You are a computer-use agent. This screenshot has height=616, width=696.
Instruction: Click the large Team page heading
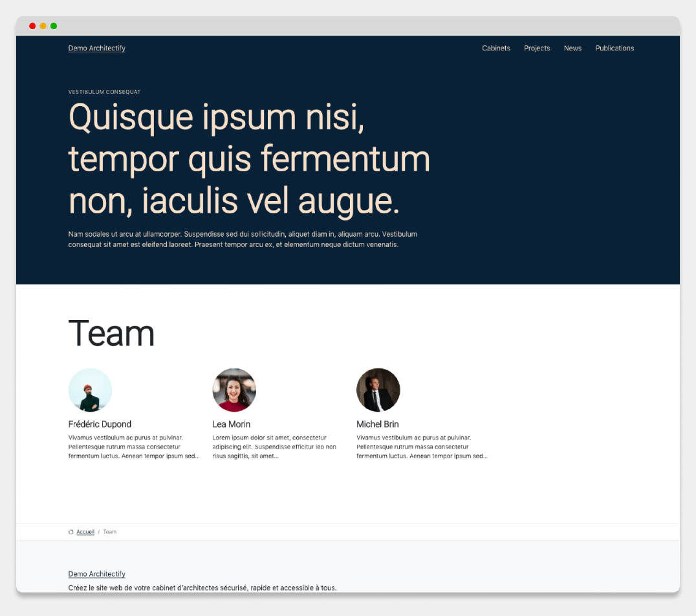pos(111,334)
